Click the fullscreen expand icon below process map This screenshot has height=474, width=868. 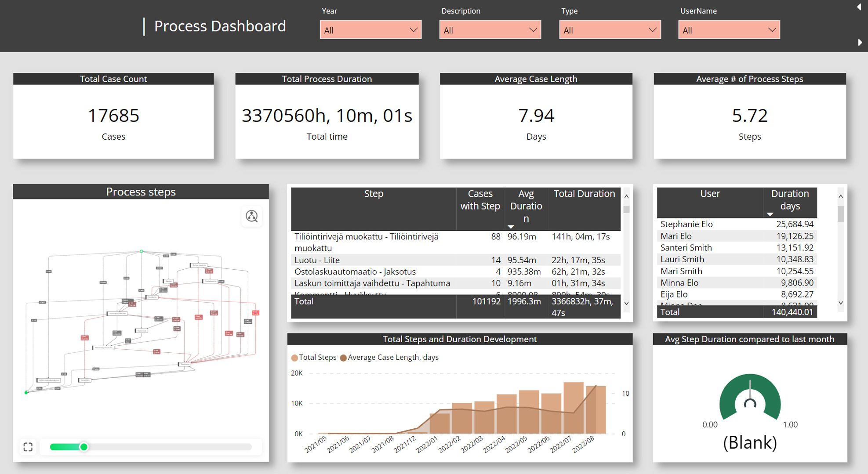(x=28, y=447)
